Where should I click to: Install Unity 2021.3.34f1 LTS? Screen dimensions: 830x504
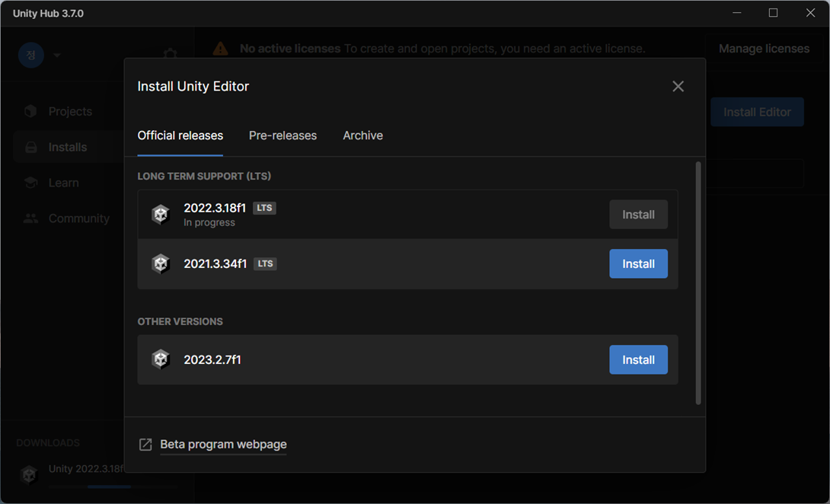pyautogui.click(x=638, y=263)
